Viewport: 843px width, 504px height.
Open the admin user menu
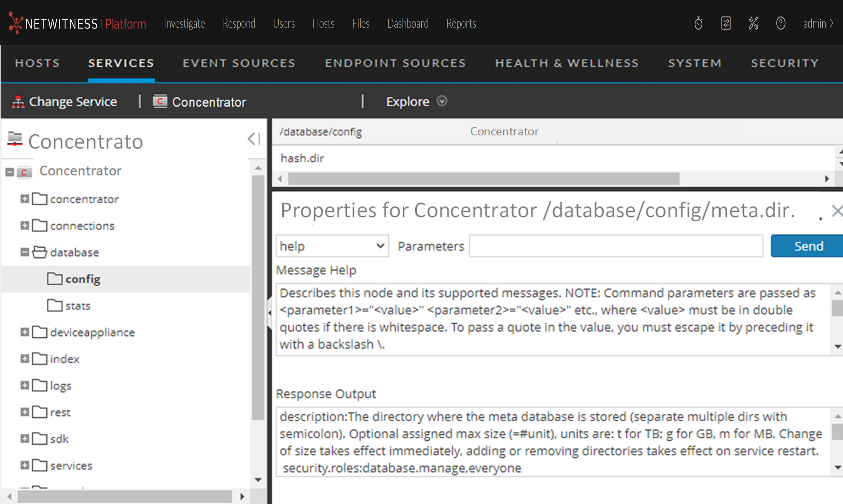click(818, 24)
